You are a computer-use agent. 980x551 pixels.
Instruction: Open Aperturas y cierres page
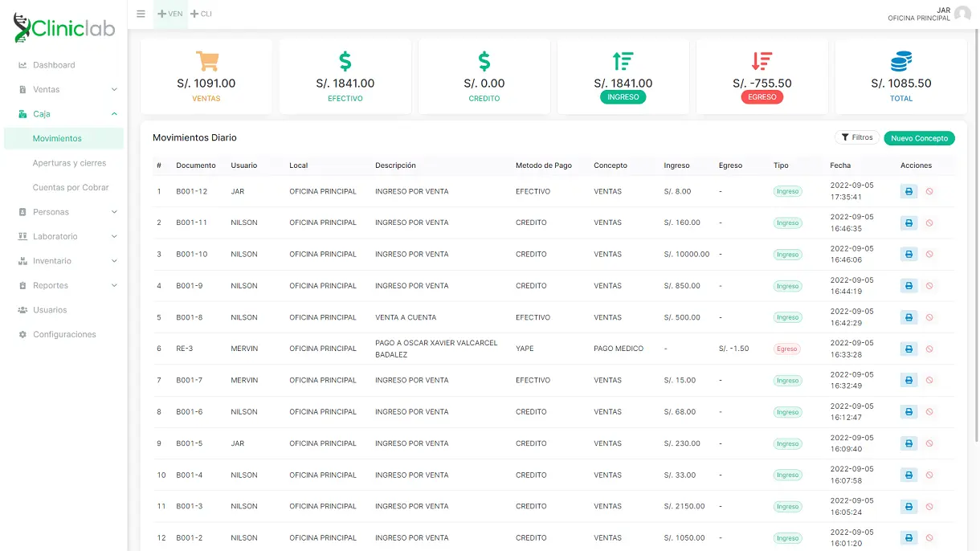pos(69,163)
